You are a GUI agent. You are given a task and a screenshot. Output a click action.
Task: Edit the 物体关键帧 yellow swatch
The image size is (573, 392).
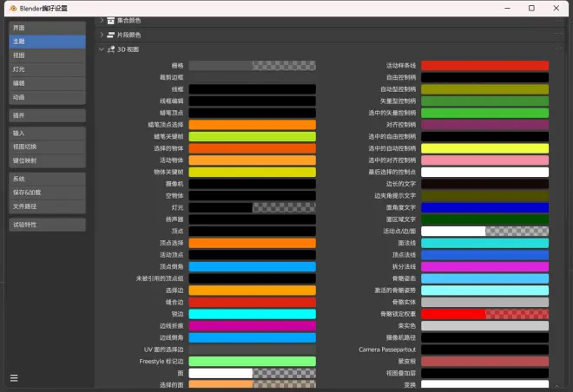click(252, 172)
